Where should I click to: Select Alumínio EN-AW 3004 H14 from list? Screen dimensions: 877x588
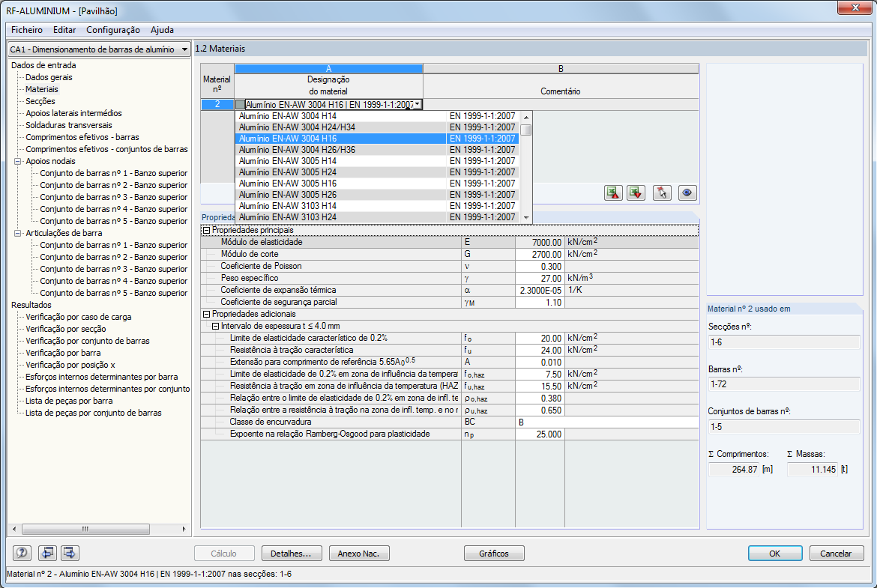tap(378, 116)
